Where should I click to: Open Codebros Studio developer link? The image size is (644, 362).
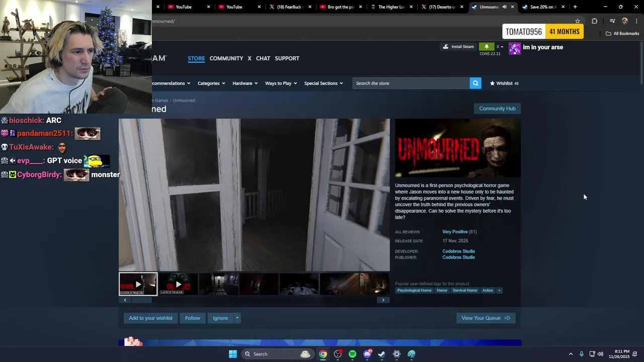458,251
